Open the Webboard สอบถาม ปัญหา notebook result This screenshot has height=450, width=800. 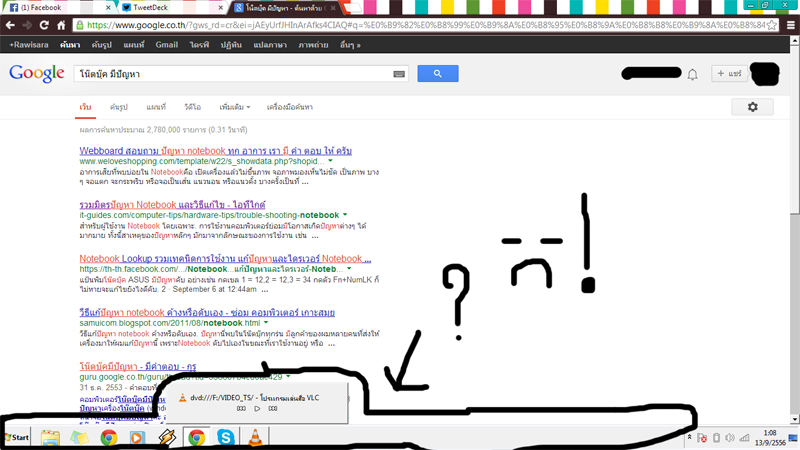(x=215, y=151)
